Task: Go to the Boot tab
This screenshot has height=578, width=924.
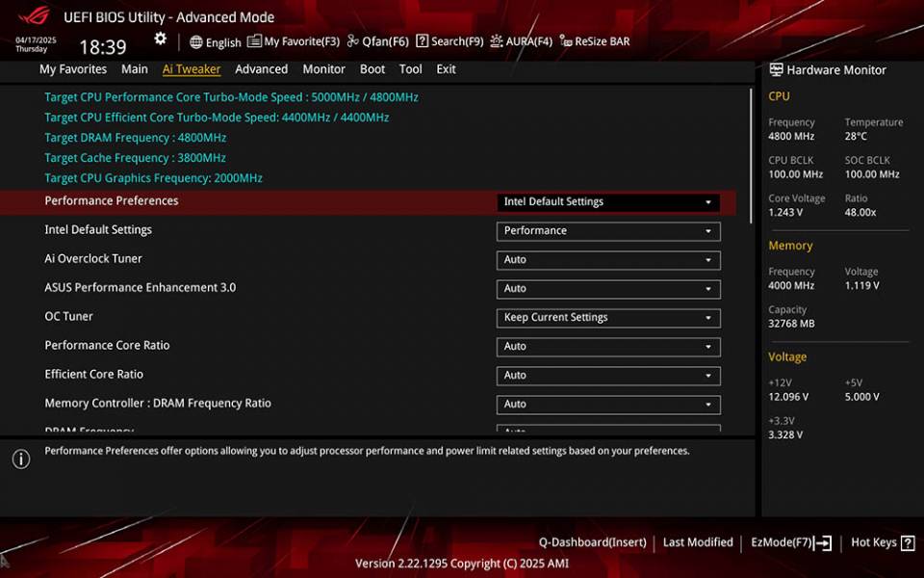Action: coord(372,69)
